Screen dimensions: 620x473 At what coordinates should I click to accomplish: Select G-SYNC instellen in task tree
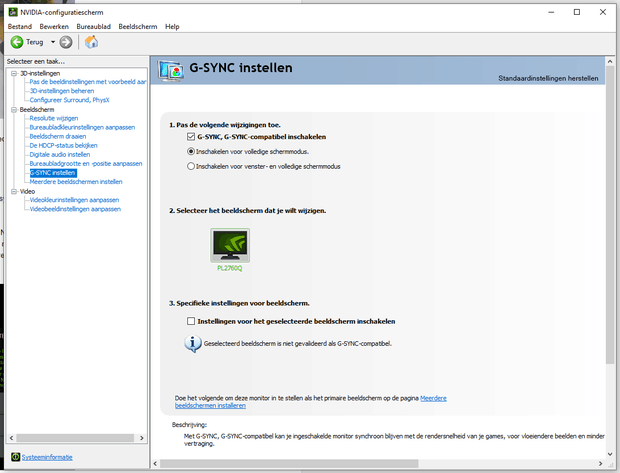53,173
